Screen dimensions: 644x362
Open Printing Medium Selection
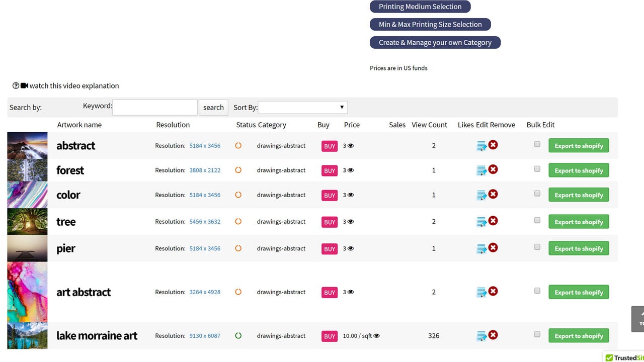coord(420,7)
